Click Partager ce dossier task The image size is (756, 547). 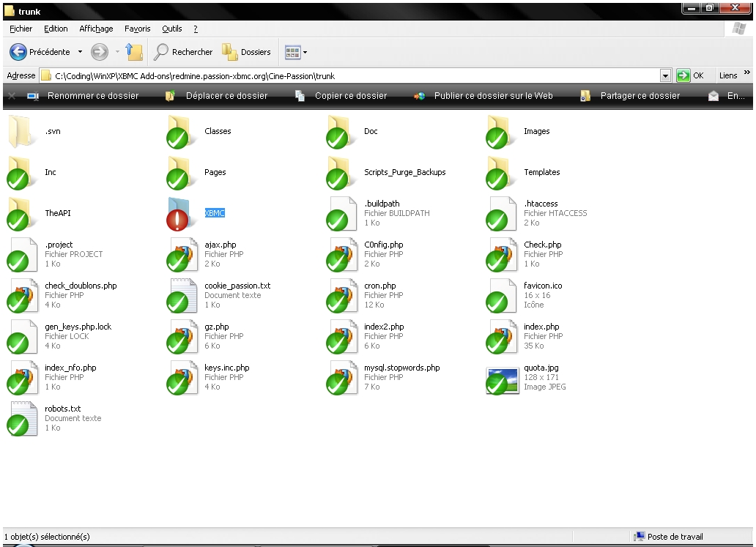[x=630, y=96]
